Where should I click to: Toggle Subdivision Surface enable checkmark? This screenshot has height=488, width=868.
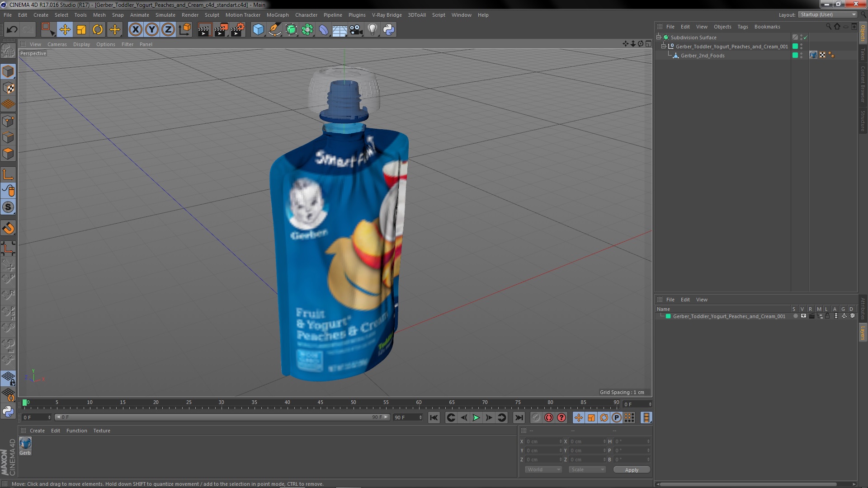point(806,38)
